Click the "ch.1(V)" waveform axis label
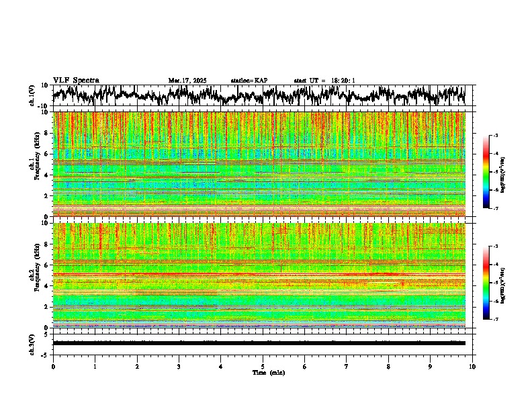This screenshot has width=532, height=411. pyautogui.click(x=32, y=95)
